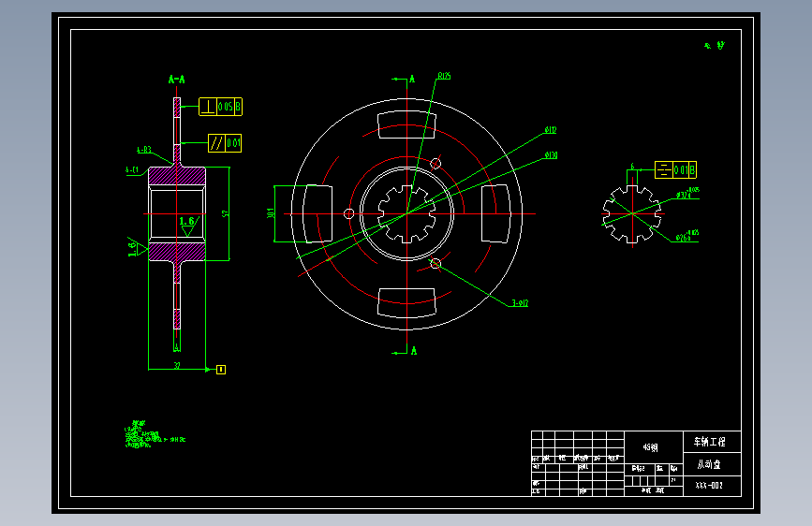
Task: Select the top rectangular window in the disc
Action: (x=406, y=124)
